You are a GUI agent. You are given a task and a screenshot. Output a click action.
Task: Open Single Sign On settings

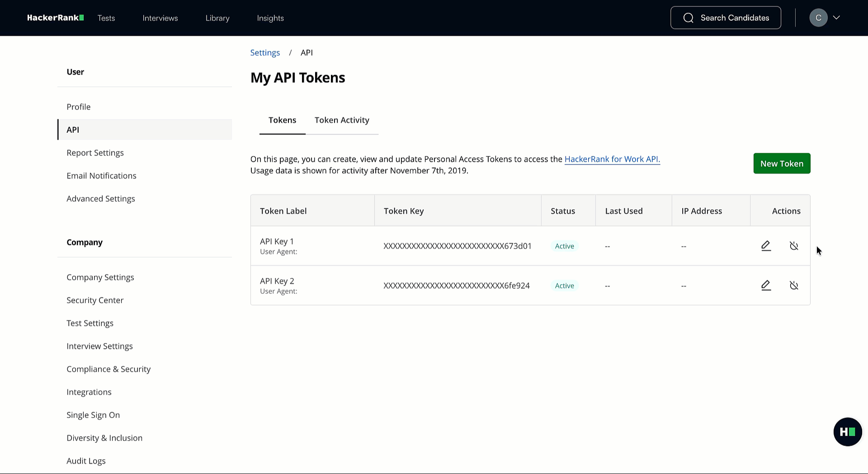click(93, 415)
